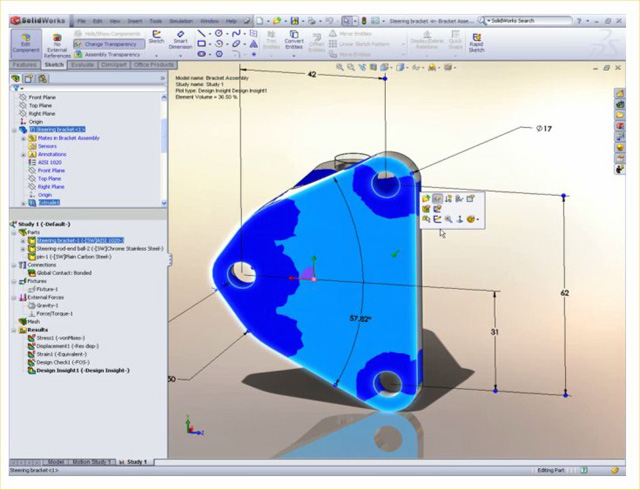Switch to the Evaluate tab

82,64
